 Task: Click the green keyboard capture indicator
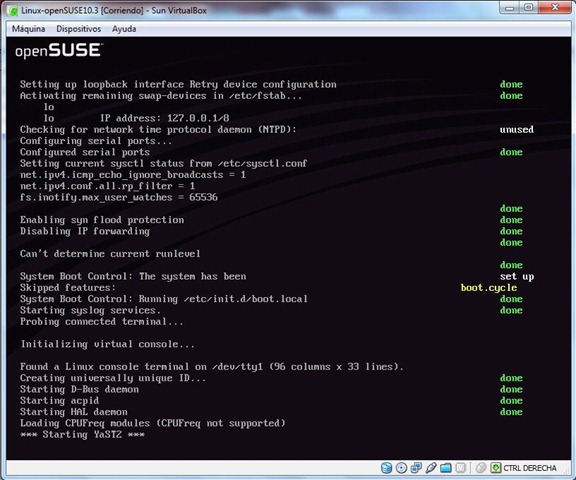[496, 468]
